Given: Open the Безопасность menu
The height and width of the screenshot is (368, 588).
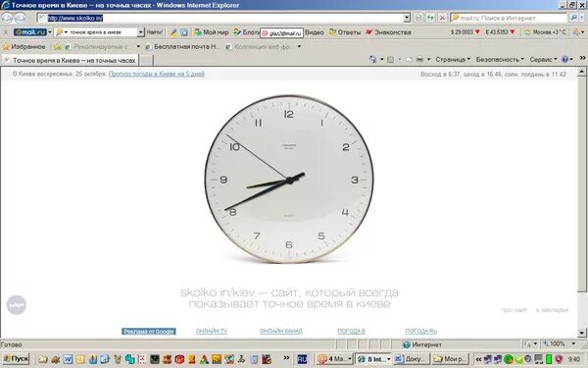Looking at the screenshot, I should (x=500, y=59).
